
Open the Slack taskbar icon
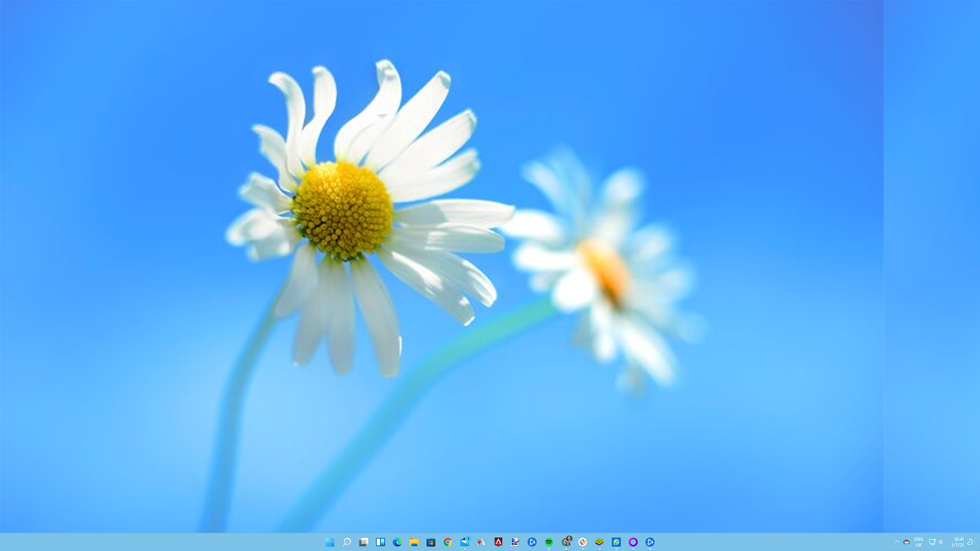pos(582,542)
